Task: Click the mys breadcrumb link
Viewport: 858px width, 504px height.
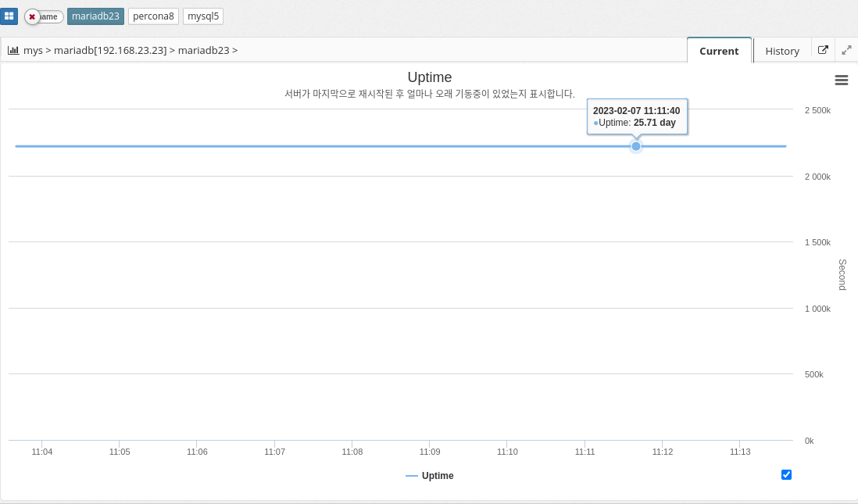Action: coord(33,50)
